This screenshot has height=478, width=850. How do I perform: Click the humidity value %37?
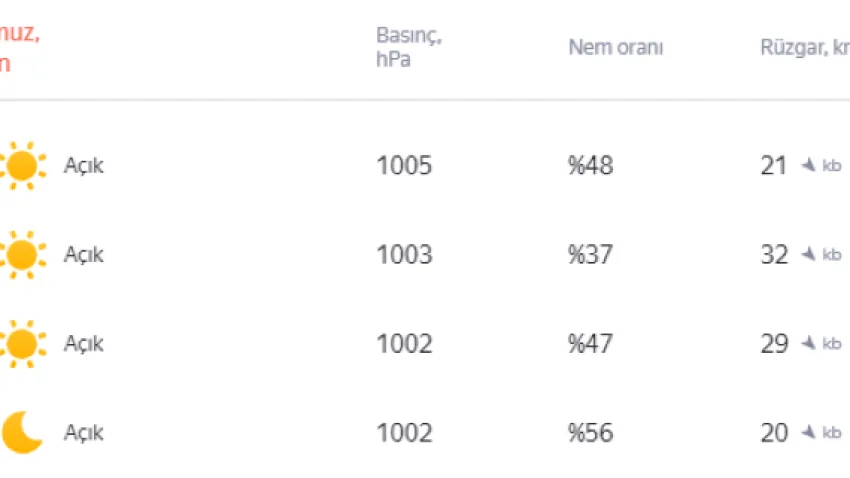coord(590,255)
